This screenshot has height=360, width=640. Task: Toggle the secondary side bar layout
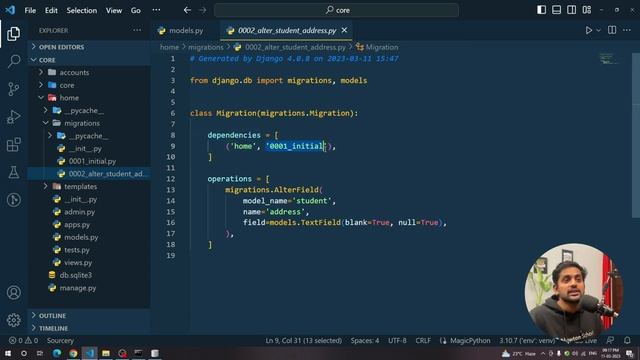point(571,10)
